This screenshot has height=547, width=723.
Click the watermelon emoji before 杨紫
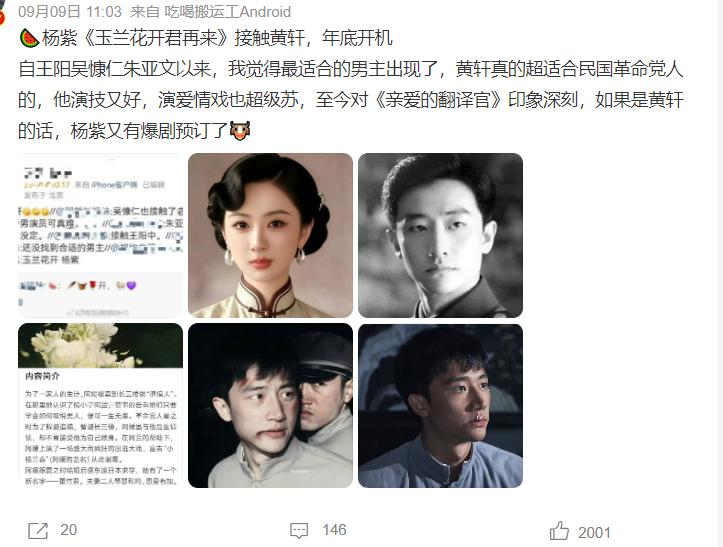pos(29,38)
